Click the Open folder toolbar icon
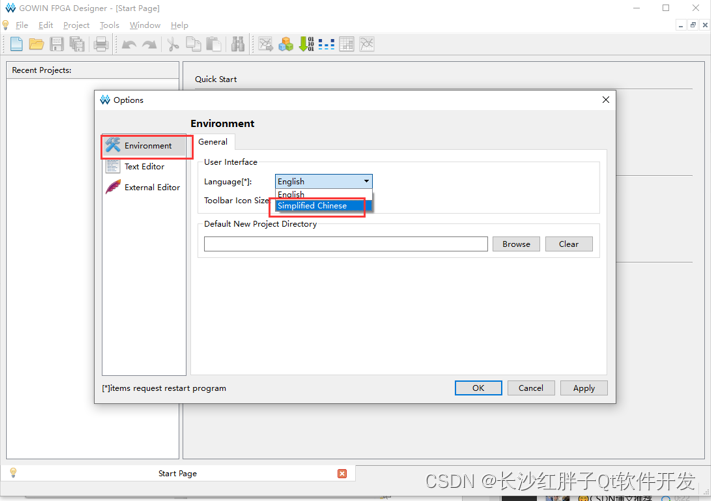 (36, 44)
